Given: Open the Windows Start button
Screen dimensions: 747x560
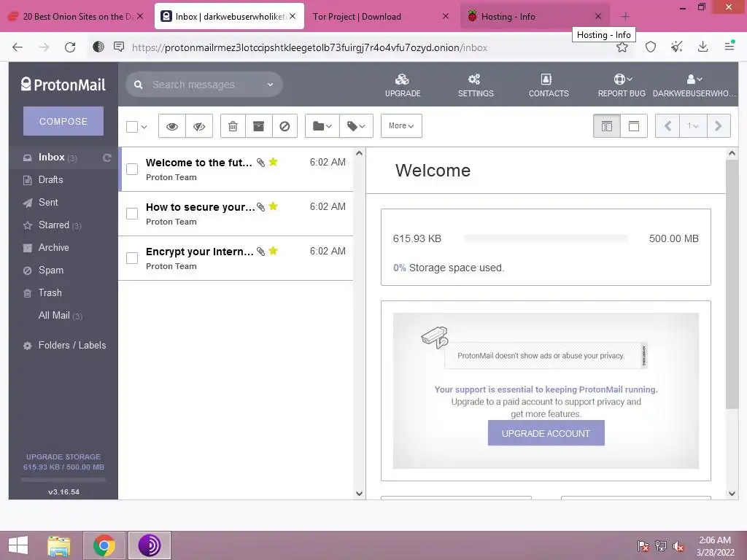Looking at the screenshot, I should pyautogui.click(x=18, y=545).
